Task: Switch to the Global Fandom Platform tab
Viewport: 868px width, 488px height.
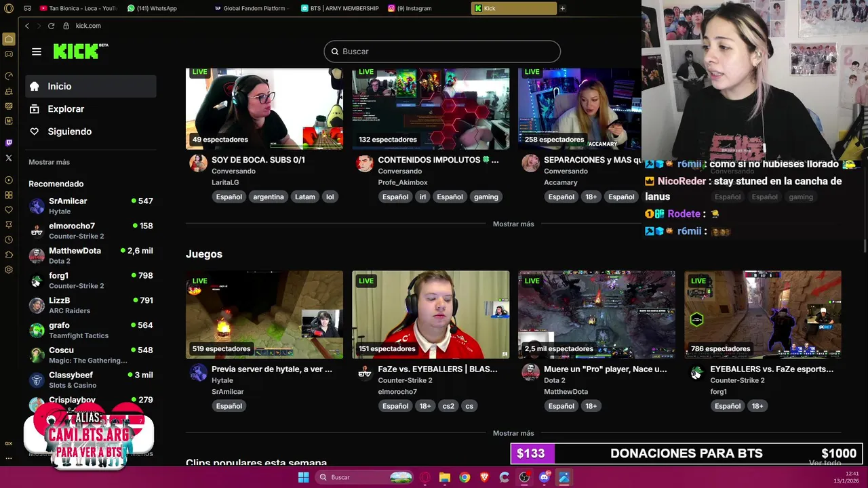Action: coord(252,8)
